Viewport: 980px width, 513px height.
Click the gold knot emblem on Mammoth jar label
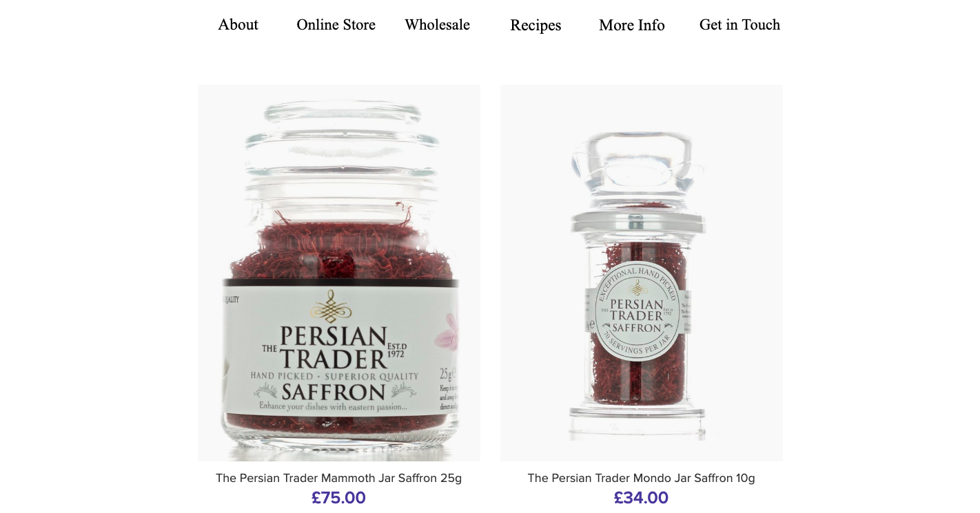331,306
